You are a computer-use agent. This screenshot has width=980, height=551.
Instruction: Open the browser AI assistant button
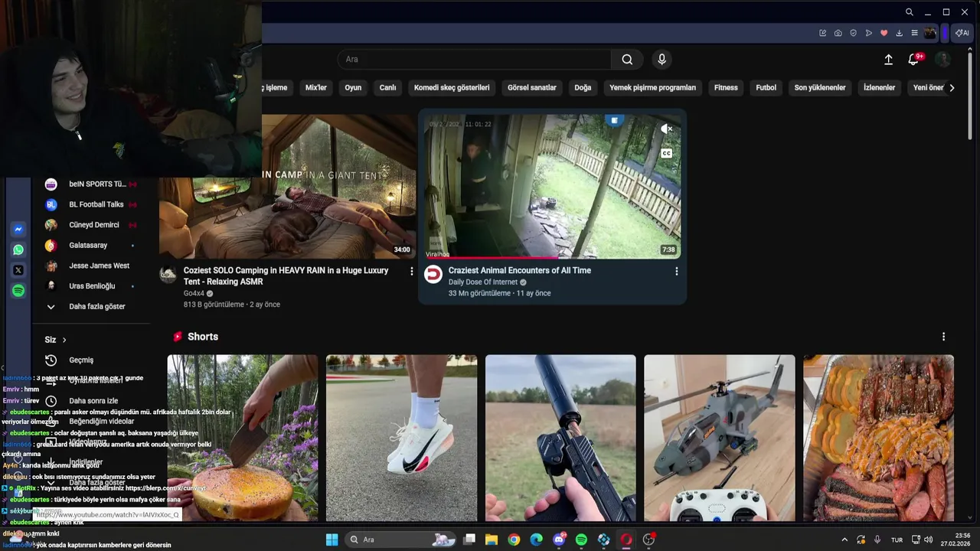pos(962,33)
